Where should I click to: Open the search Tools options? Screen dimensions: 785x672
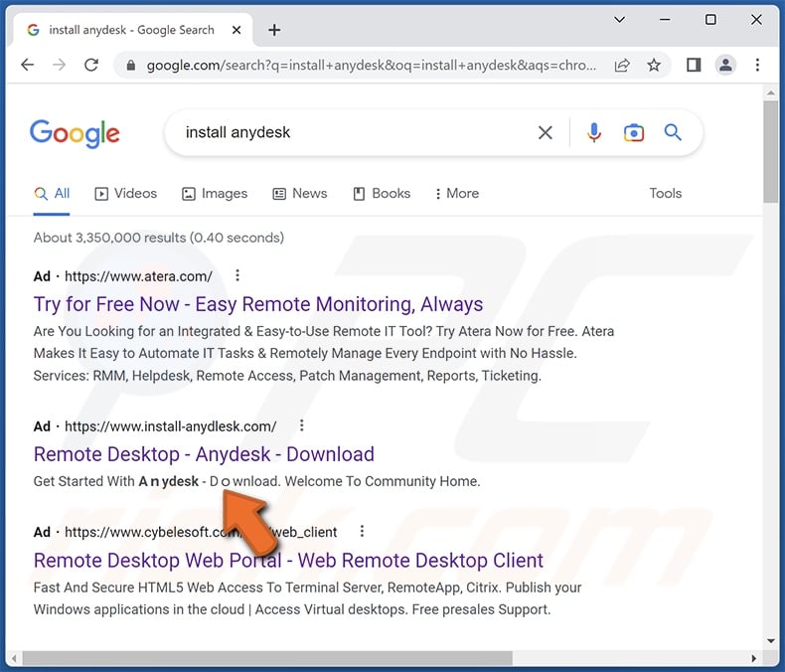pos(666,193)
